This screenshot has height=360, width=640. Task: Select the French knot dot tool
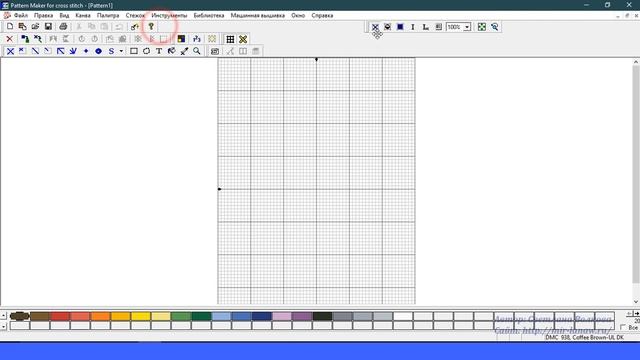(86, 51)
